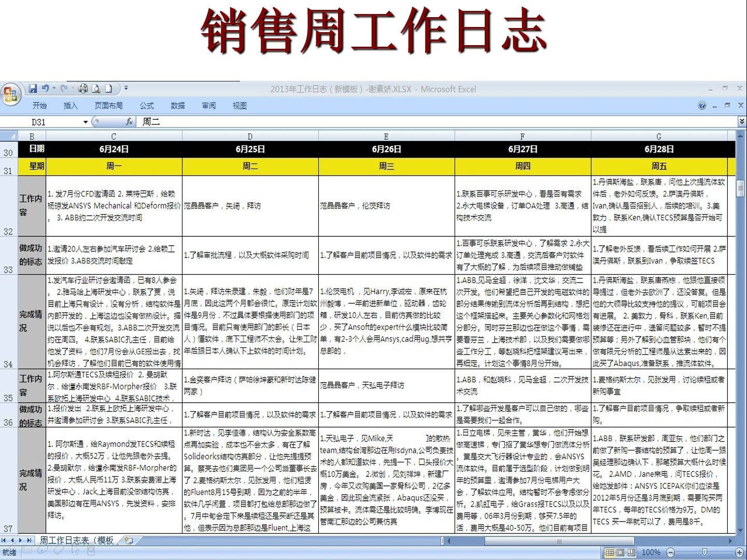Viewport: 747px width, 560px height.
Task: Click first sheet navigation arrow
Action: click(x=5, y=540)
